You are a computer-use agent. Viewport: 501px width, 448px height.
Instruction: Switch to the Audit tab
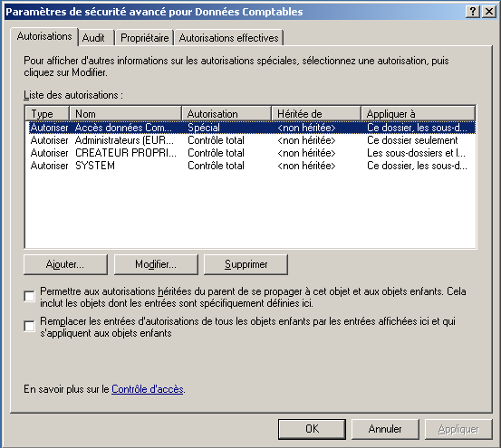pos(93,38)
